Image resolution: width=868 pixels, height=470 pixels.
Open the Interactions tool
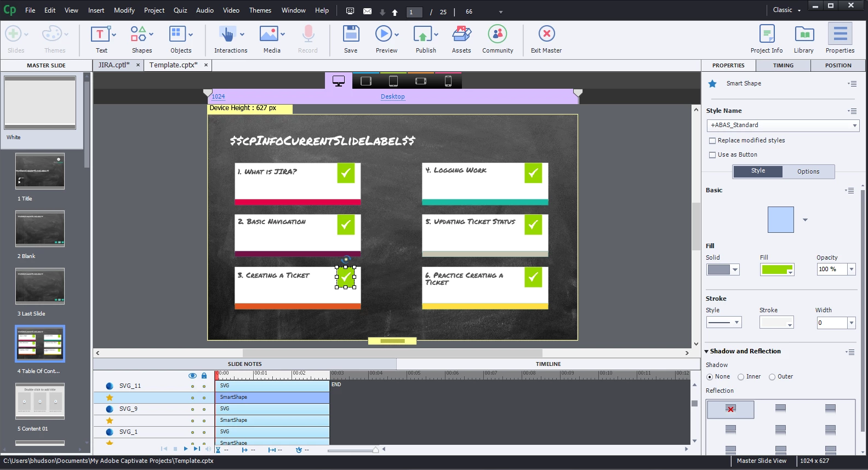(231, 39)
